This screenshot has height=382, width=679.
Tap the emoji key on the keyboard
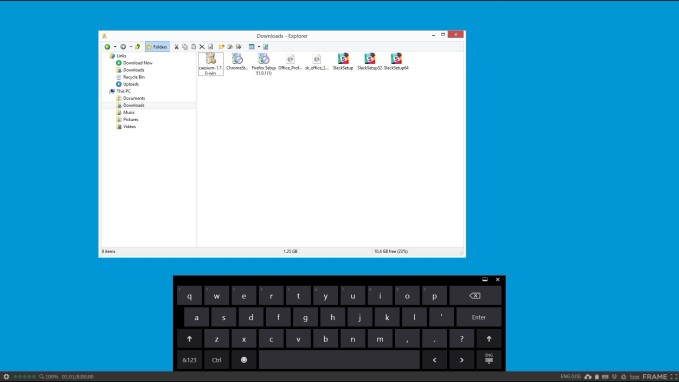tap(244, 360)
